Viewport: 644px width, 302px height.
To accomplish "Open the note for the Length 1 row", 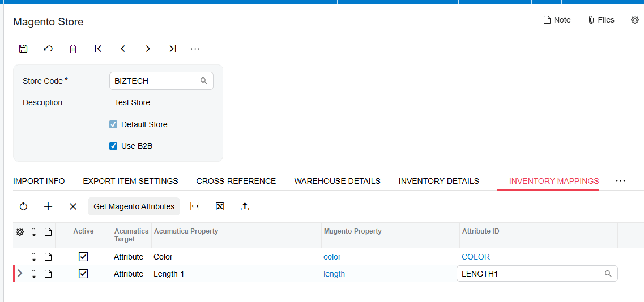I will (48, 274).
